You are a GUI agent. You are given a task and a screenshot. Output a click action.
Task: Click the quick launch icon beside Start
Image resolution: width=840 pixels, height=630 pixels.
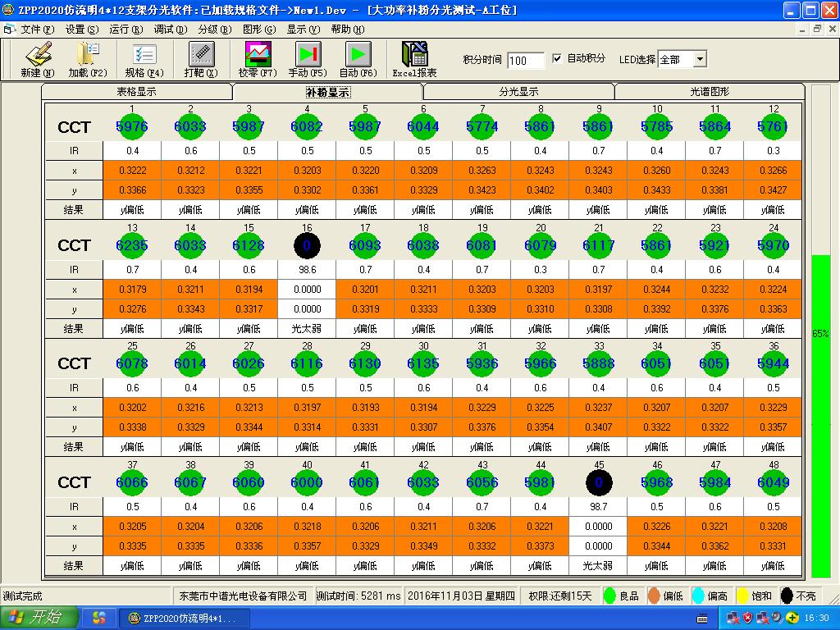(99, 619)
